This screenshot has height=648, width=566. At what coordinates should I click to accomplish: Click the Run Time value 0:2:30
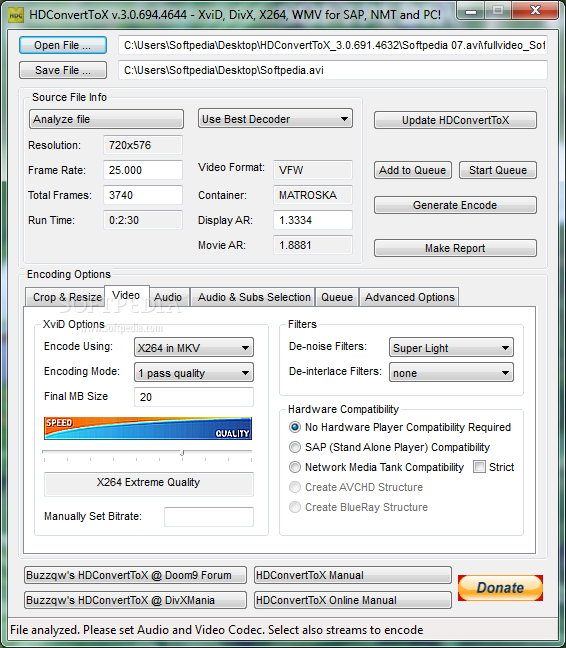coord(143,220)
